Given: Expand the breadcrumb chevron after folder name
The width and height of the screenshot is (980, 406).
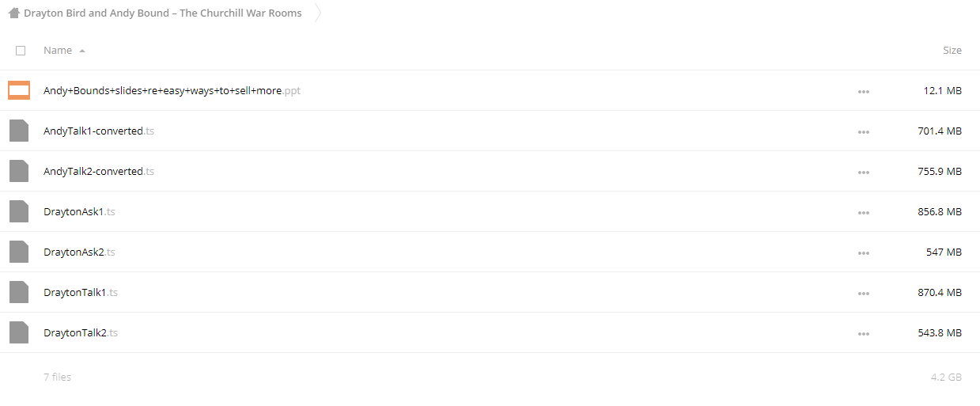Looking at the screenshot, I should coord(318,13).
